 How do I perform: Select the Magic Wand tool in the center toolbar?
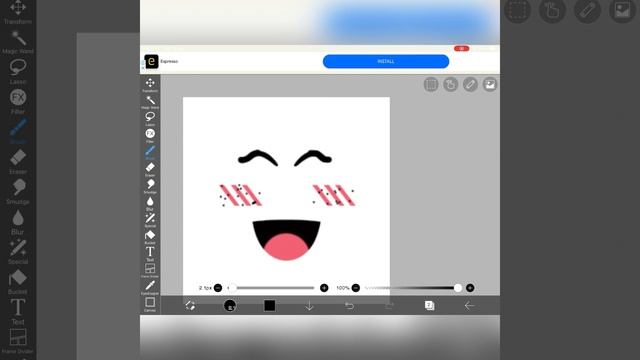[x=150, y=102]
